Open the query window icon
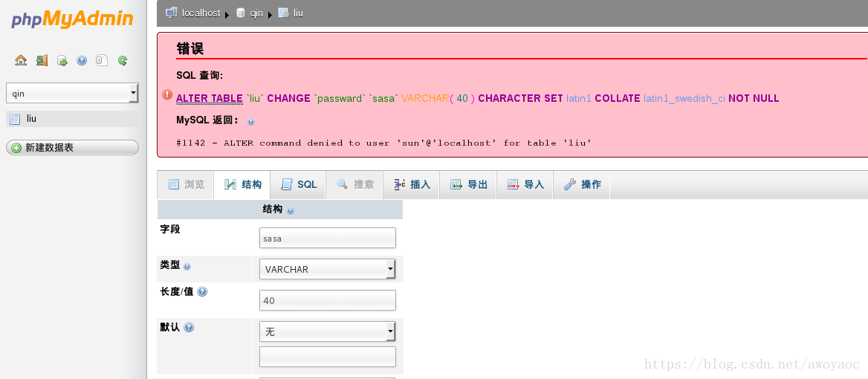 point(62,61)
